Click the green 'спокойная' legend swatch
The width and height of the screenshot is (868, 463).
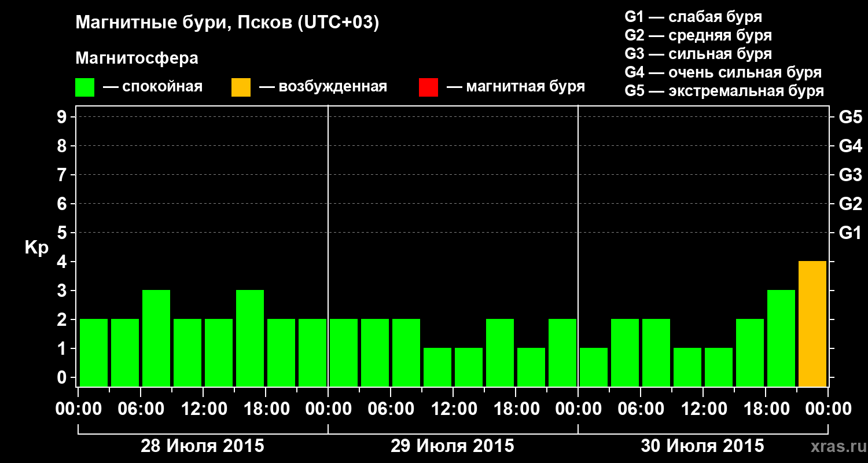[84, 87]
